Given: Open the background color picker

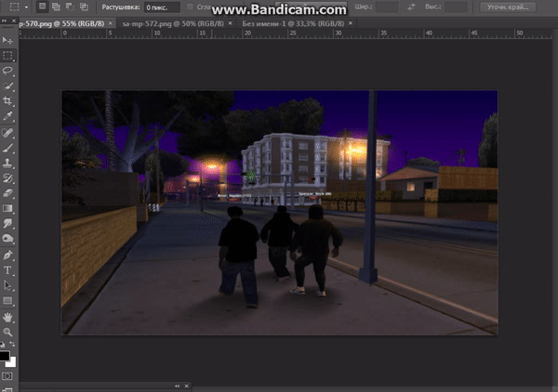Looking at the screenshot, I should coord(12,362).
